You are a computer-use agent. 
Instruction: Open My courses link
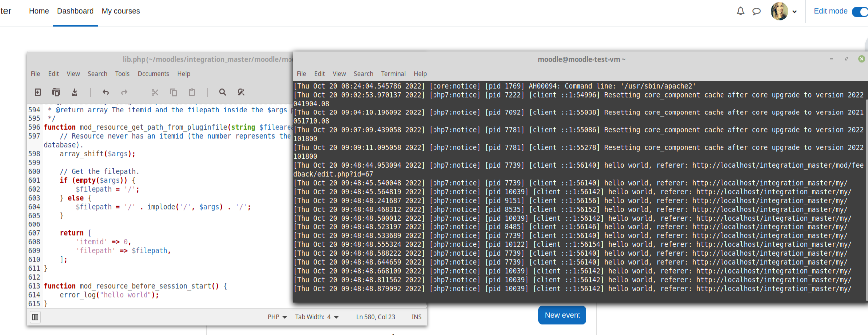(121, 11)
